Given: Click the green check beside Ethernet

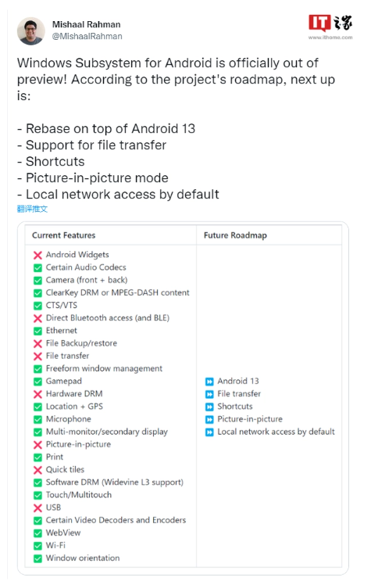Looking at the screenshot, I should 37,331.
